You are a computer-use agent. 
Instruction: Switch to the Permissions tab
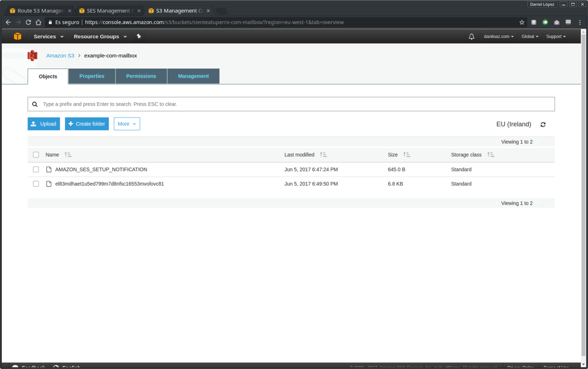(141, 76)
